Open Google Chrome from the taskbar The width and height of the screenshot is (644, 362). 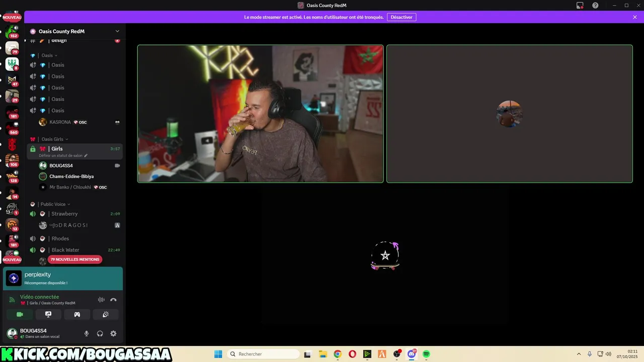coord(337,354)
